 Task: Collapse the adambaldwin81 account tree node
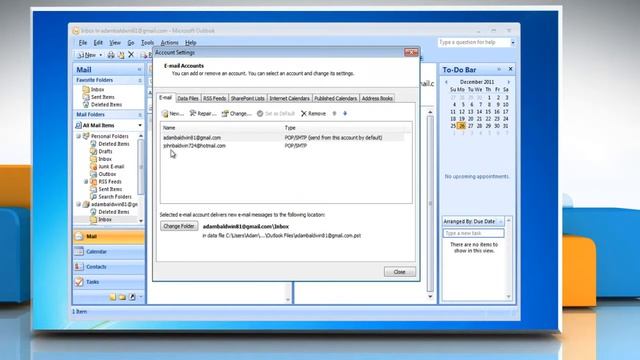pyautogui.click(x=79, y=204)
